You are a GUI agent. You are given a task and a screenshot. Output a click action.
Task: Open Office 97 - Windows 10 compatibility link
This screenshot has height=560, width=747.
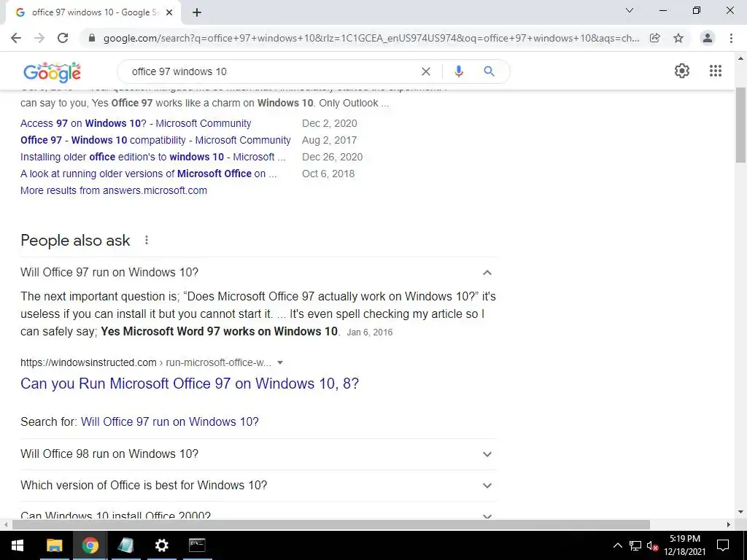coord(155,140)
